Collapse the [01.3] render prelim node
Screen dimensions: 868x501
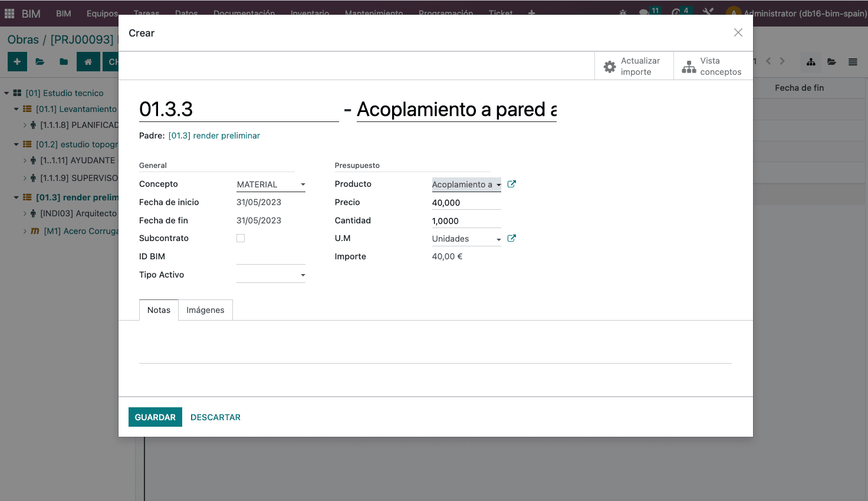click(17, 197)
